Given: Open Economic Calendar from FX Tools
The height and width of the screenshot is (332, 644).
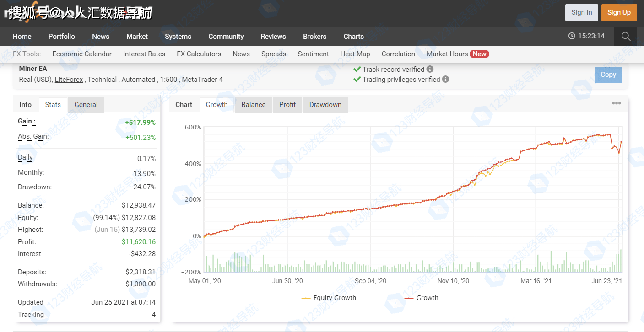Looking at the screenshot, I should [82, 54].
